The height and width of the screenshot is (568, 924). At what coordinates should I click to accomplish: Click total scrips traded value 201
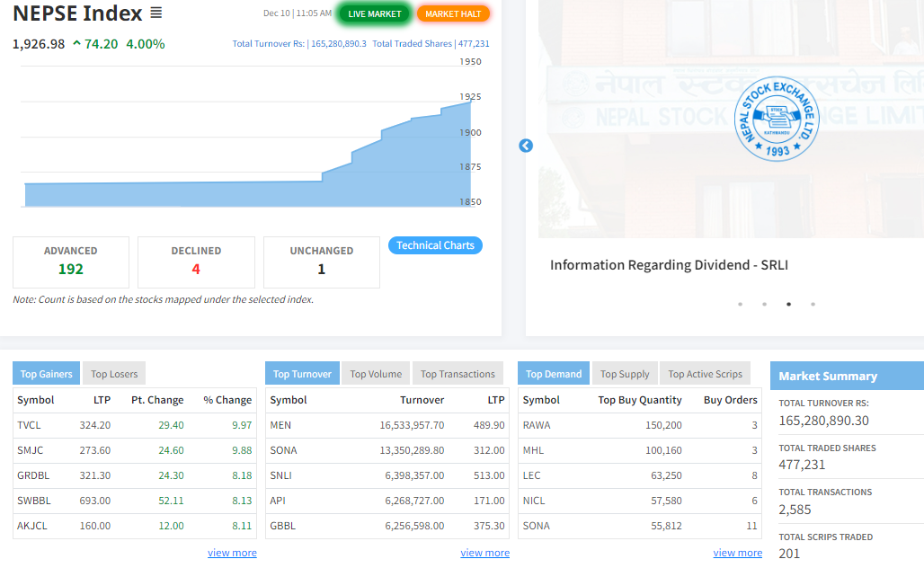click(x=789, y=554)
